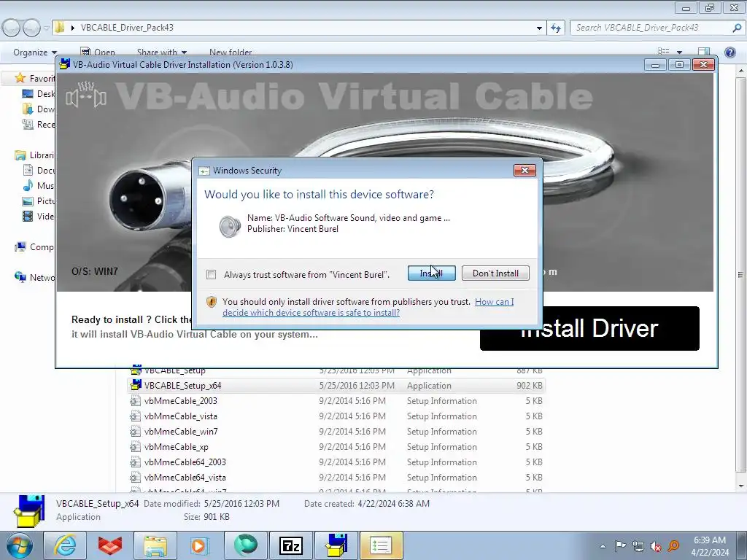This screenshot has height=560, width=747.
Task: Click the network tray icon
Action: tap(638, 546)
